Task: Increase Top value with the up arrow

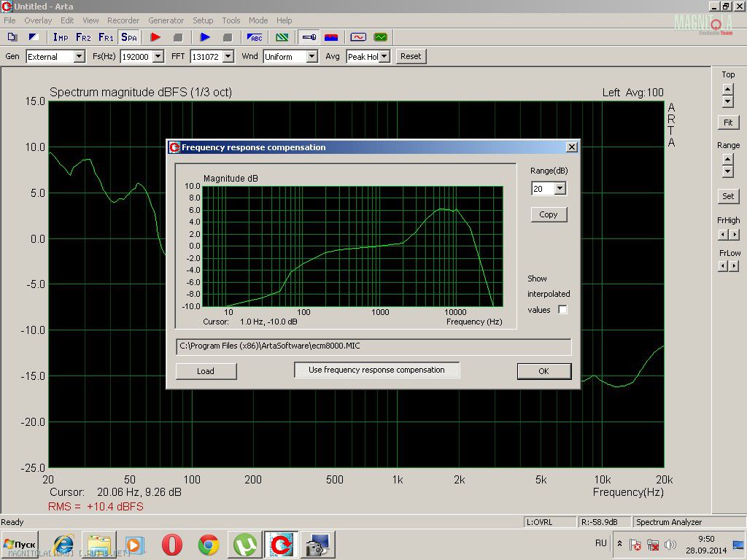Action: pyautogui.click(x=727, y=89)
